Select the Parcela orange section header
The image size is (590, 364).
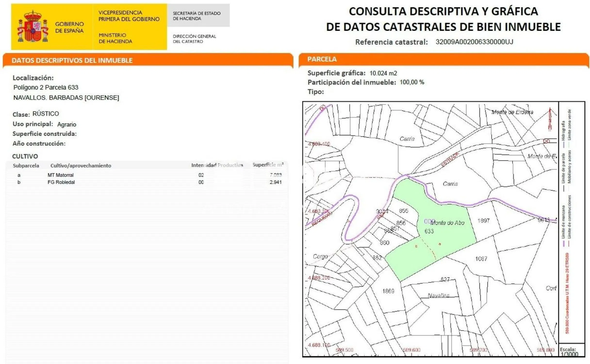[322, 59]
